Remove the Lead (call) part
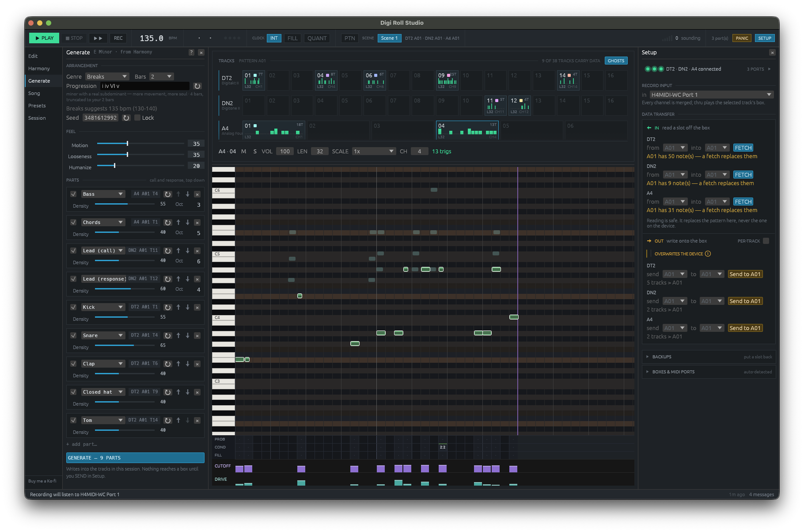The width and height of the screenshot is (804, 532). point(197,251)
